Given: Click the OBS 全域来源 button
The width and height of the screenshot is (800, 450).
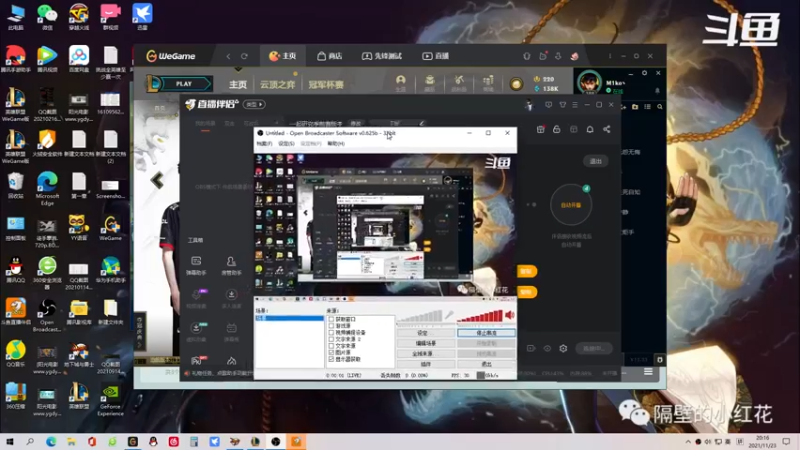Looking at the screenshot, I should 425,354.
